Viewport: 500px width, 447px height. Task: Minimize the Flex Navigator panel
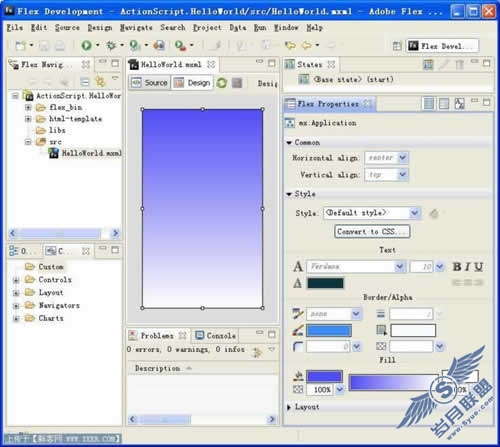[103, 62]
